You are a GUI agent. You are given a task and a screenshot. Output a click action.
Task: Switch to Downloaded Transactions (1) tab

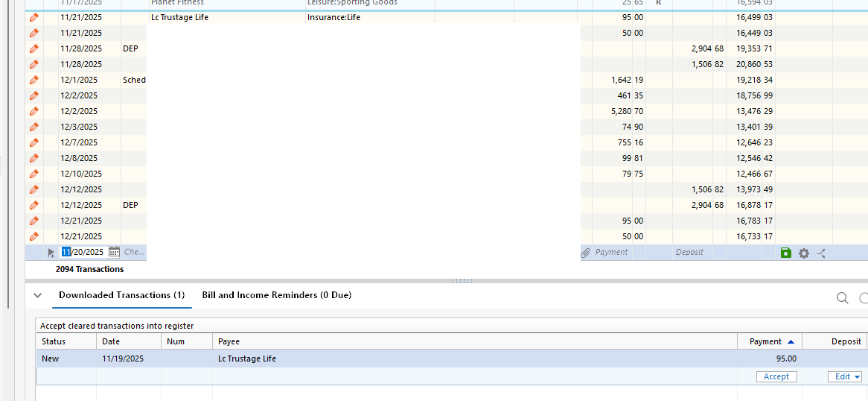(122, 295)
